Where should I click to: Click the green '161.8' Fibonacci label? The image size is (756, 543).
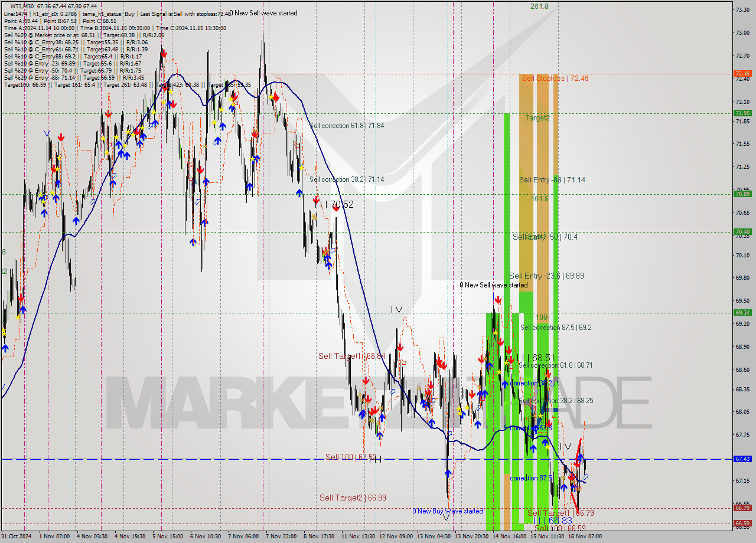[x=540, y=199]
